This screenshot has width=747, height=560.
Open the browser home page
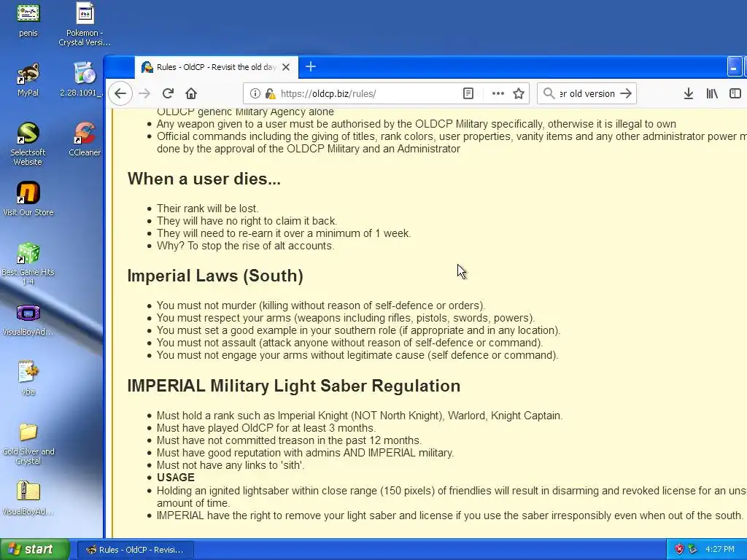[x=191, y=93]
